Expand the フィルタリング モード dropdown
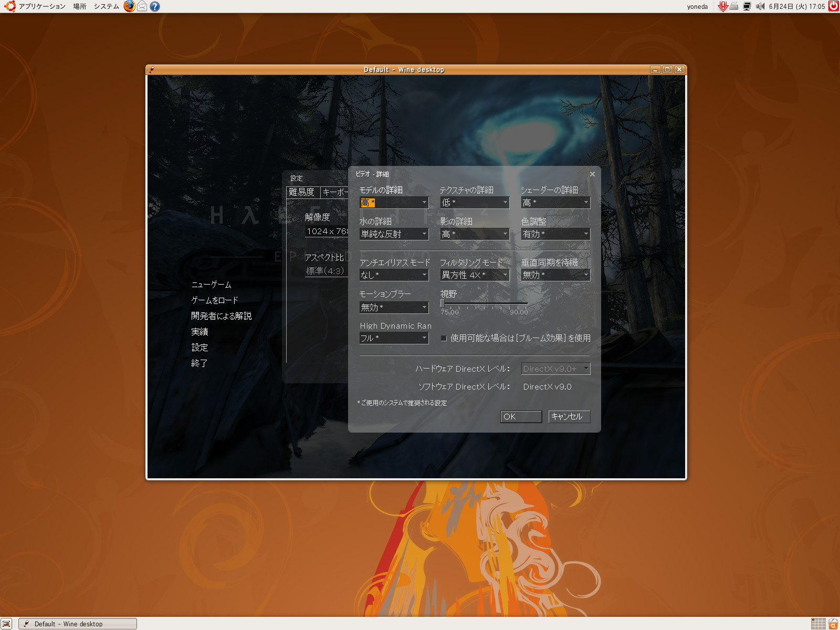Viewport: 840px width, 630px height. coord(475,275)
